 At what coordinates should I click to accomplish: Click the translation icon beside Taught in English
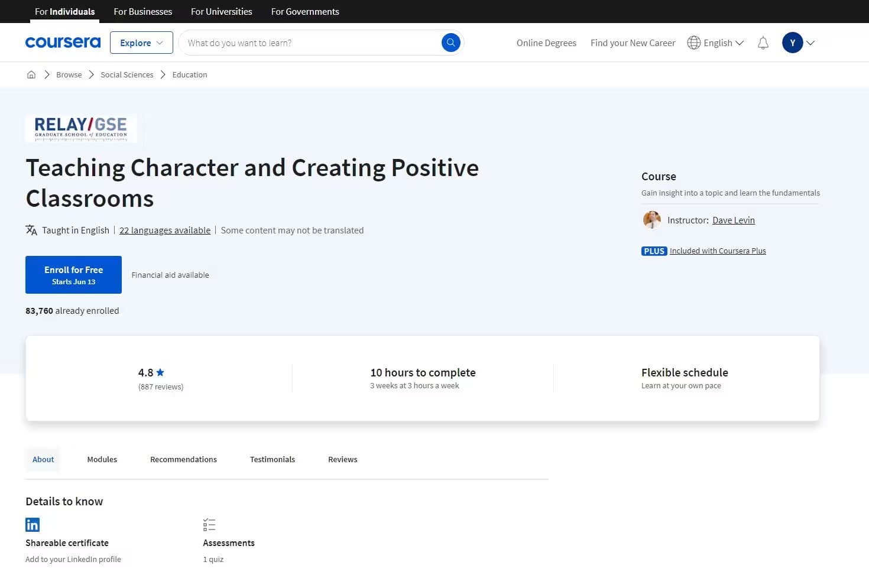(31, 230)
